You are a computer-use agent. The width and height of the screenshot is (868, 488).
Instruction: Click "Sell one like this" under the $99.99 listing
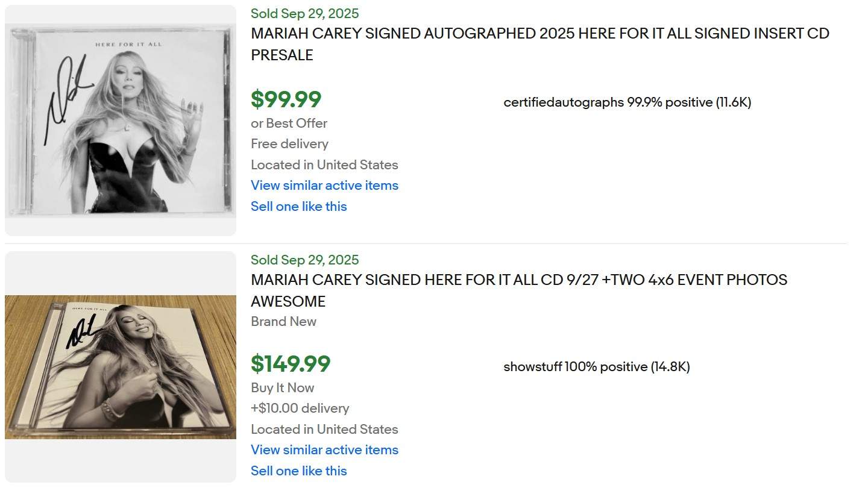[x=298, y=207]
